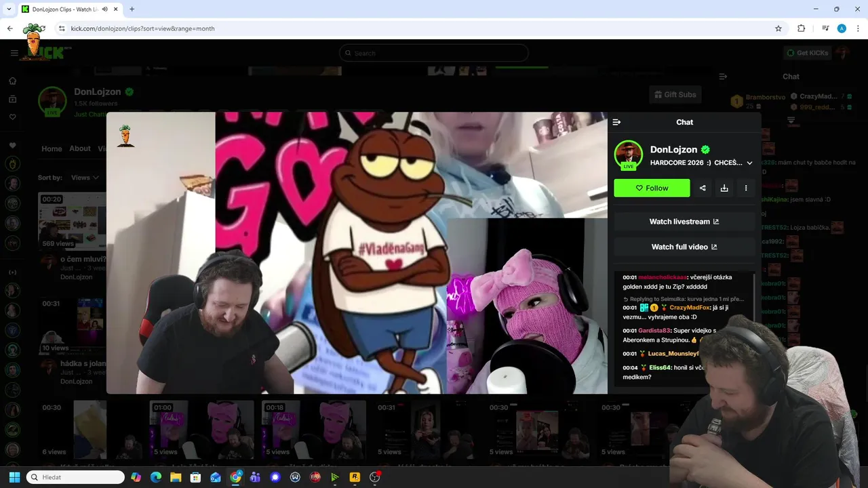Open Windows Start menu
Viewport: 868px width, 488px height.
(14, 477)
